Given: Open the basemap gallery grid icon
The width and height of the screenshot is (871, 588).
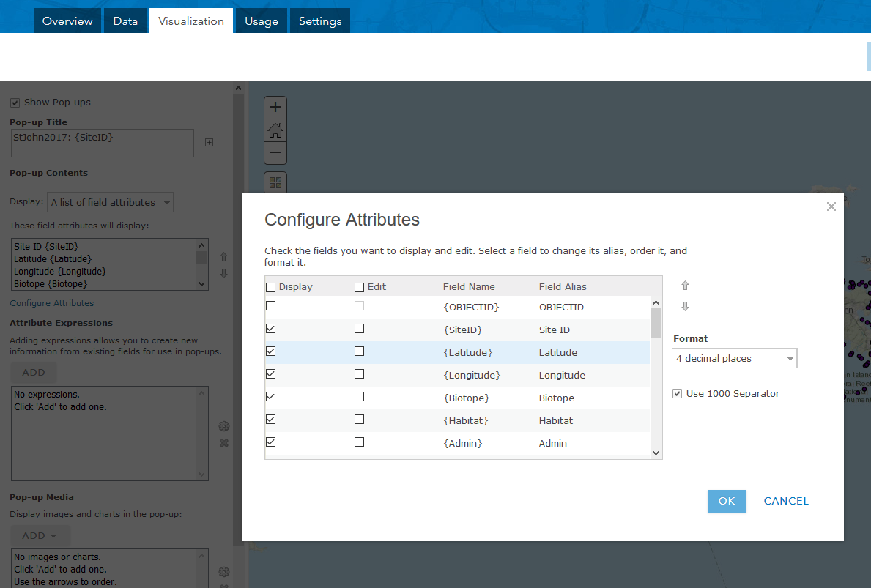Looking at the screenshot, I should (x=275, y=182).
